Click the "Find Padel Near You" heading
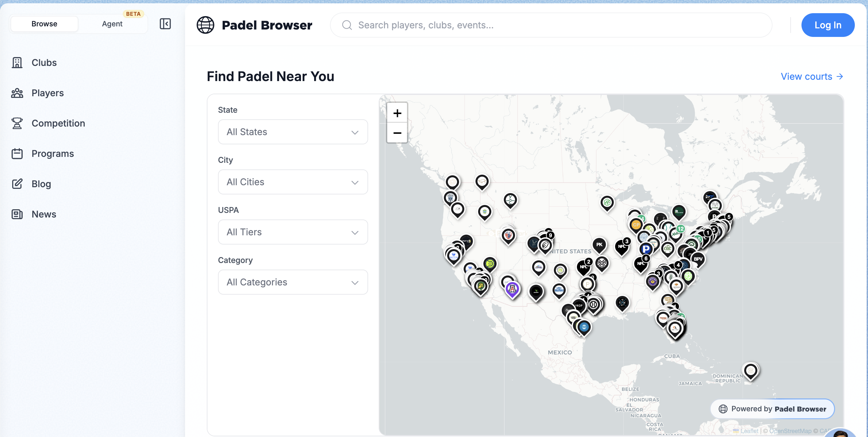Image resolution: width=868 pixels, height=437 pixels. 270,76
